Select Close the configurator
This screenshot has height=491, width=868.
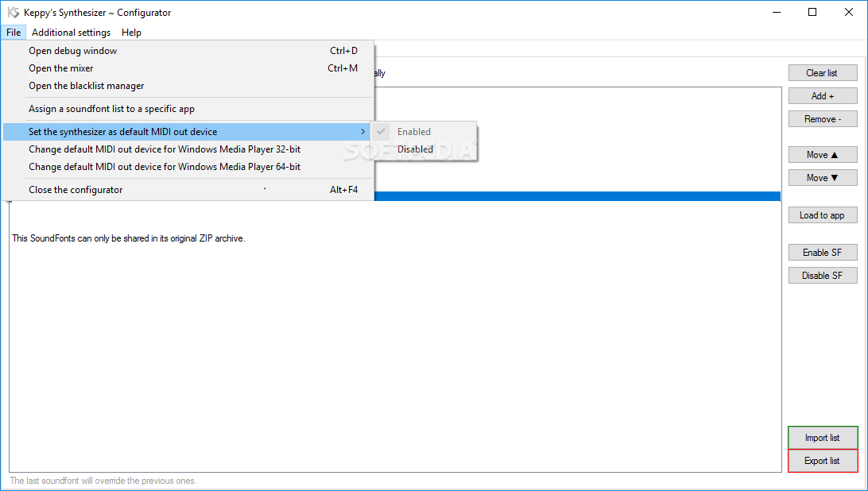click(188, 190)
